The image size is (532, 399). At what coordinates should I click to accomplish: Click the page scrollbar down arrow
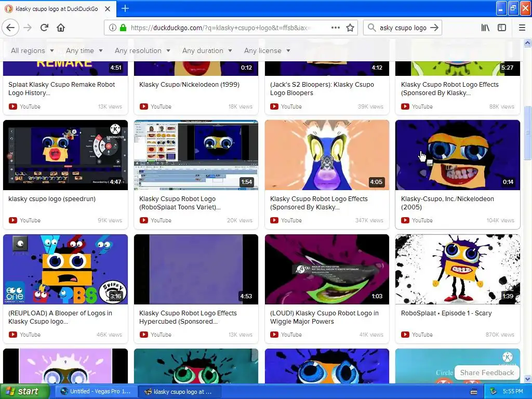pyautogui.click(x=528, y=379)
